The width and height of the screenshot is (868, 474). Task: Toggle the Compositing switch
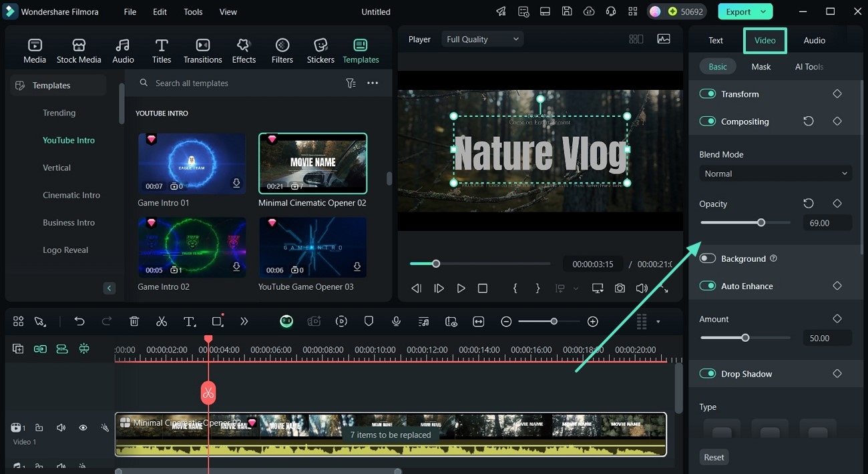coord(708,122)
